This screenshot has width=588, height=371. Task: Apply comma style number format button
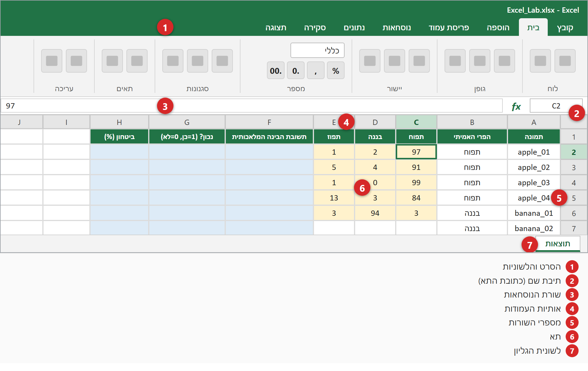click(x=316, y=71)
